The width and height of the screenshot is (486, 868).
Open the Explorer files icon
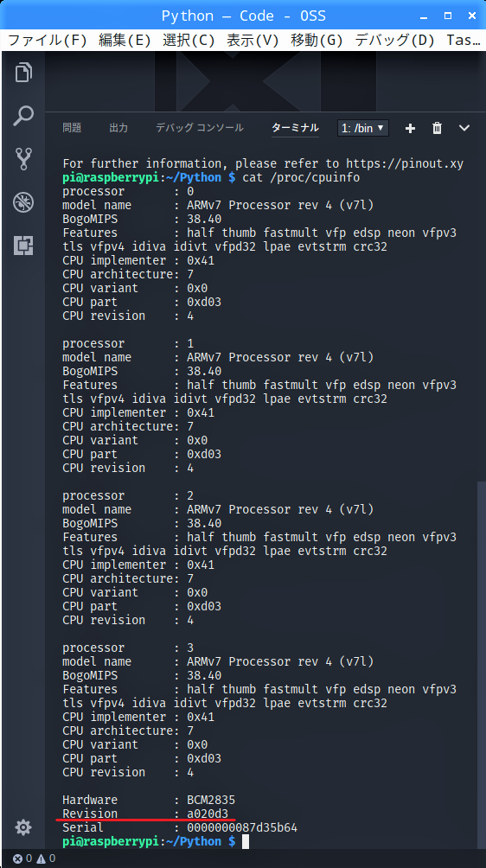tap(23, 72)
